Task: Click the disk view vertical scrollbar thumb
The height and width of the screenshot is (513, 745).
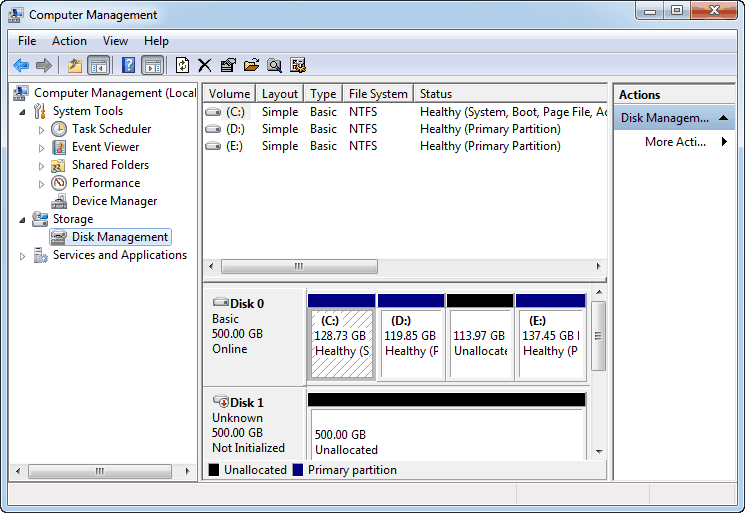Action: pyautogui.click(x=599, y=336)
